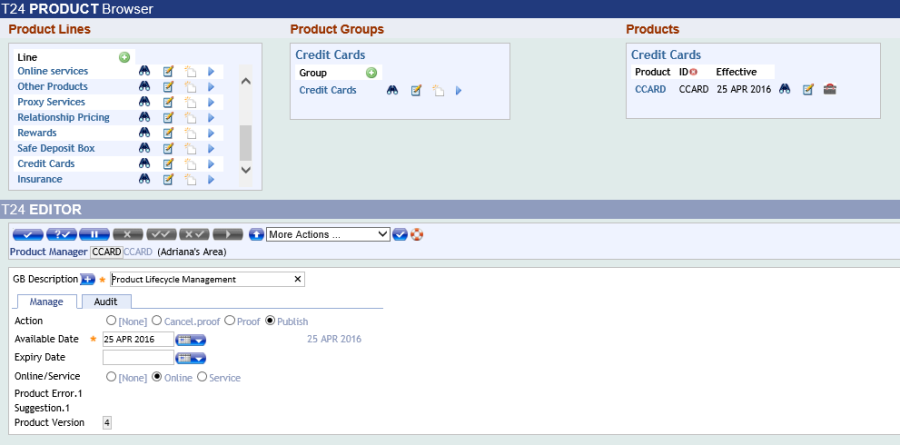
Task: Click the greyed-out right-arrow toolbar button
Action: point(228,234)
